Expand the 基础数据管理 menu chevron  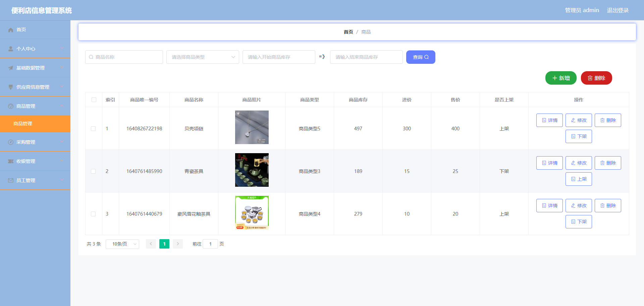click(62, 68)
